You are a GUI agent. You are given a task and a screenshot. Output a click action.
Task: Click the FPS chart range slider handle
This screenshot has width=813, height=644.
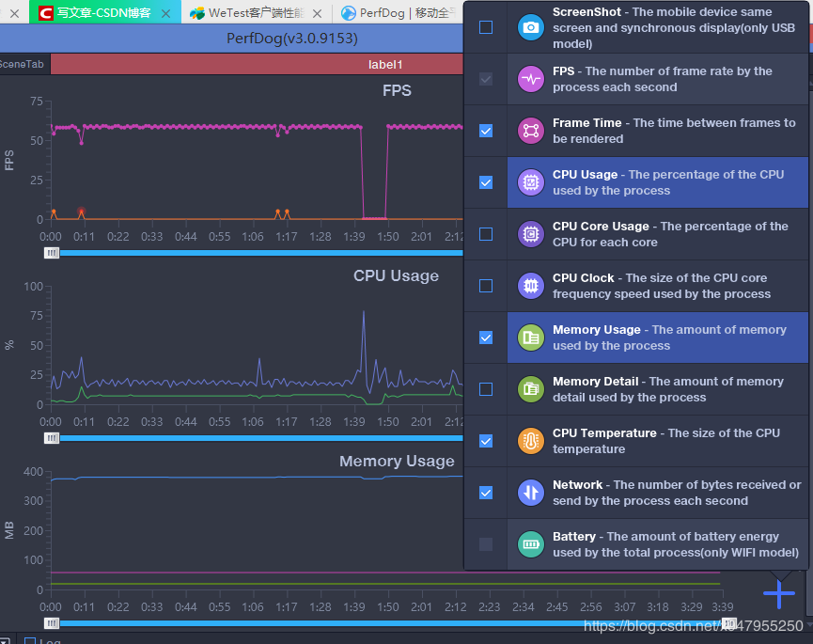52,253
